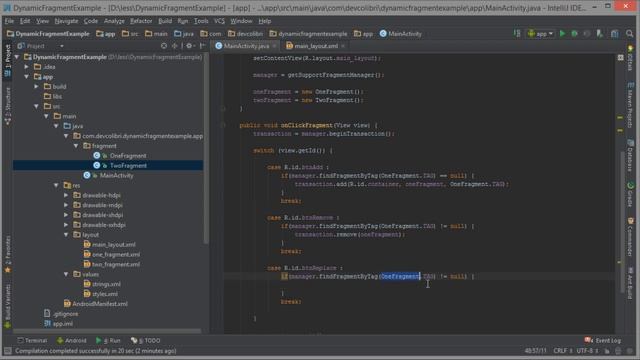Expand the .idea folder
This screenshot has width=640, height=360.
(27, 67)
